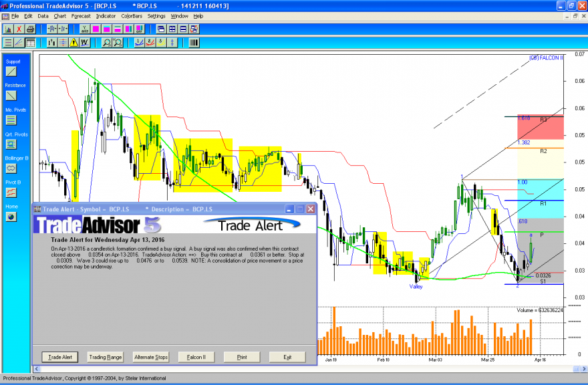Screen dimensions: 588x385
Task: Toggle Pivot B in the sidebar
Action: point(11,192)
